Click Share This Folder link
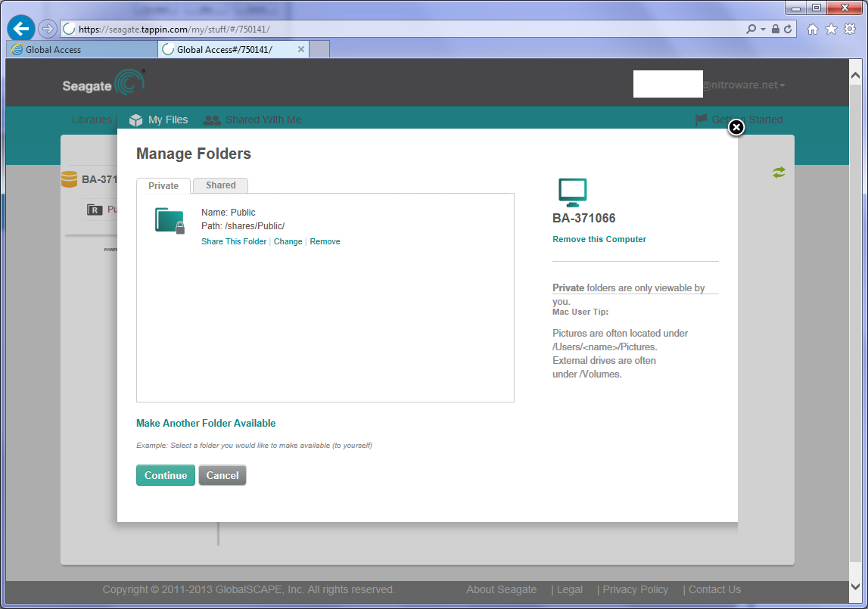This screenshot has width=868, height=609. [x=234, y=241]
